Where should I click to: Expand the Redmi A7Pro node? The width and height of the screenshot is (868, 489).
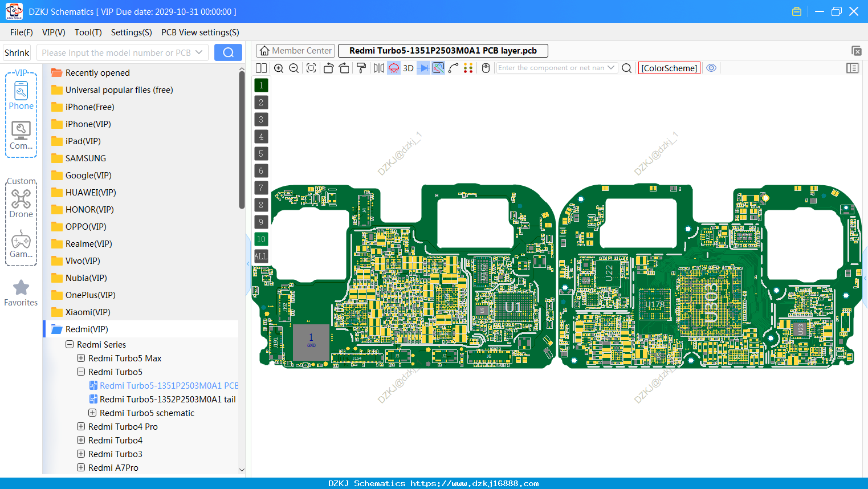point(81,468)
